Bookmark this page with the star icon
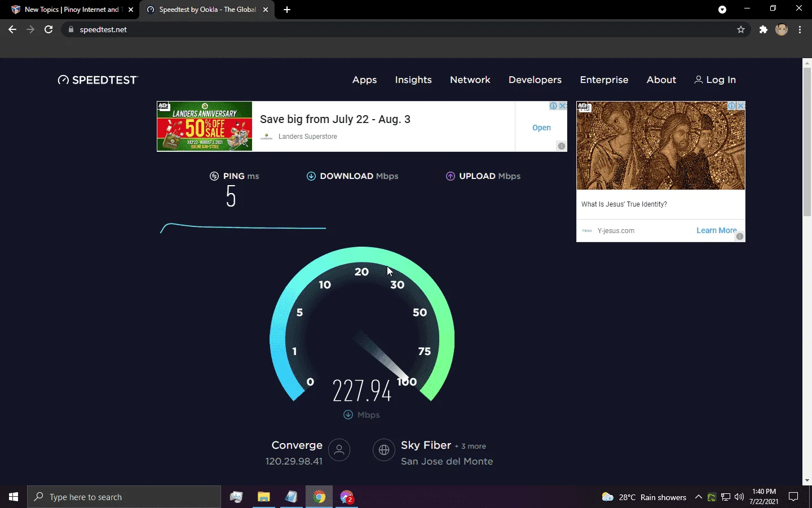 (741, 29)
